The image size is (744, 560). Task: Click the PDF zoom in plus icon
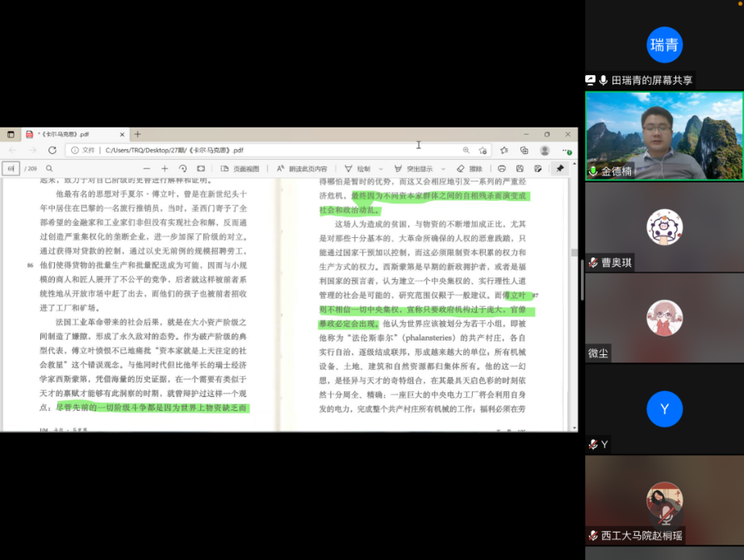[164, 169]
